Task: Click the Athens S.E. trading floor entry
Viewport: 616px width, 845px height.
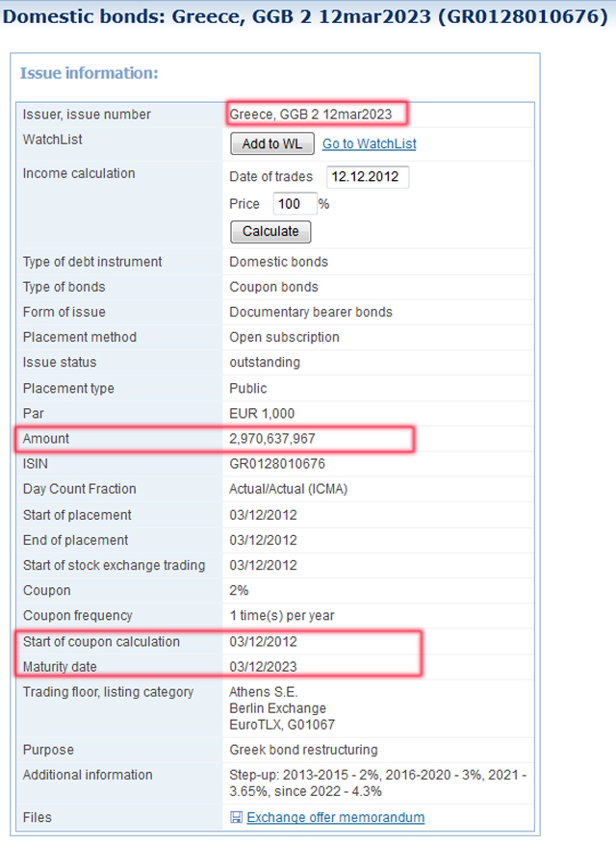Action: coord(263,692)
